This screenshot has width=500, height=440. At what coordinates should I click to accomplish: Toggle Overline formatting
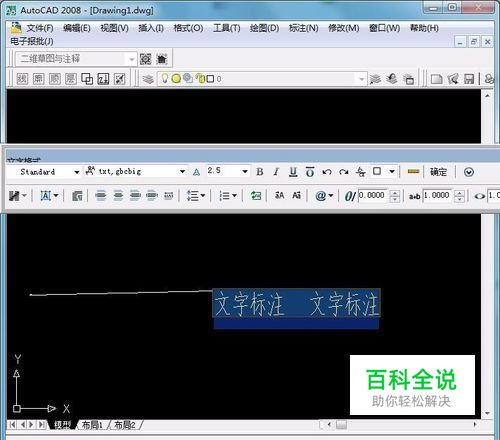click(310, 172)
